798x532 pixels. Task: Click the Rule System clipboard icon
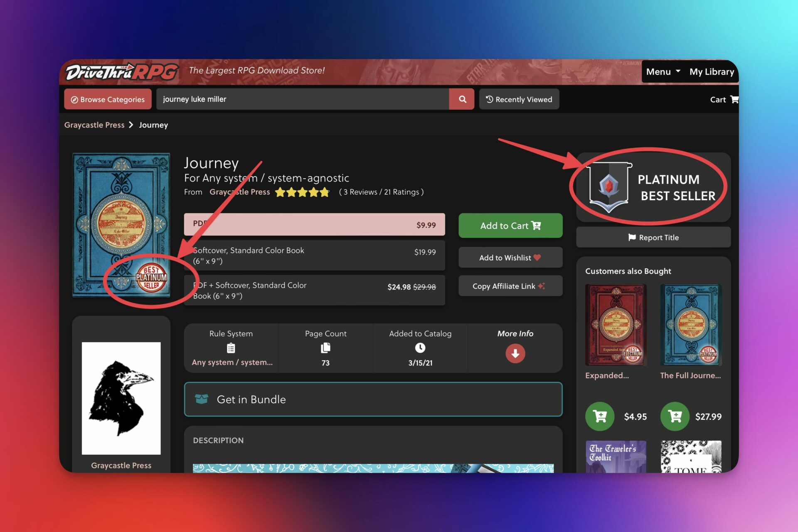231,348
